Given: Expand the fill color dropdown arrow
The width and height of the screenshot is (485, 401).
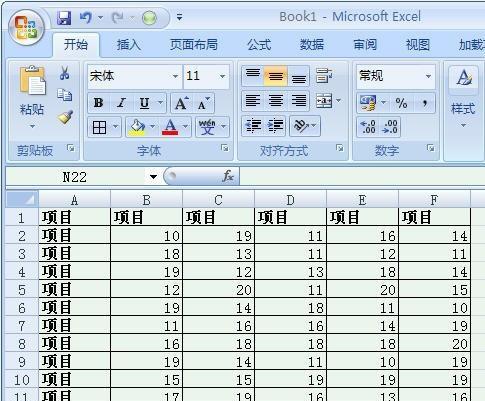Looking at the screenshot, I should [152, 126].
